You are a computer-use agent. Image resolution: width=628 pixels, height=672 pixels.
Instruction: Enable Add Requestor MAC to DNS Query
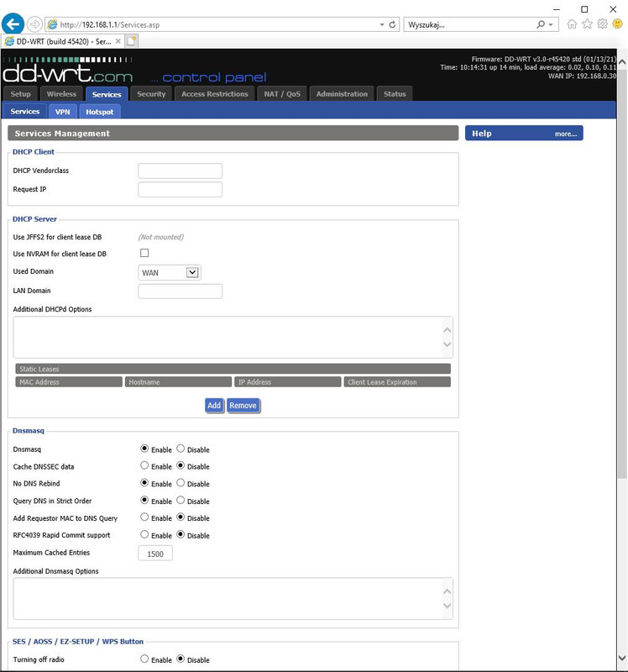pyautogui.click(x=144, y=517)
